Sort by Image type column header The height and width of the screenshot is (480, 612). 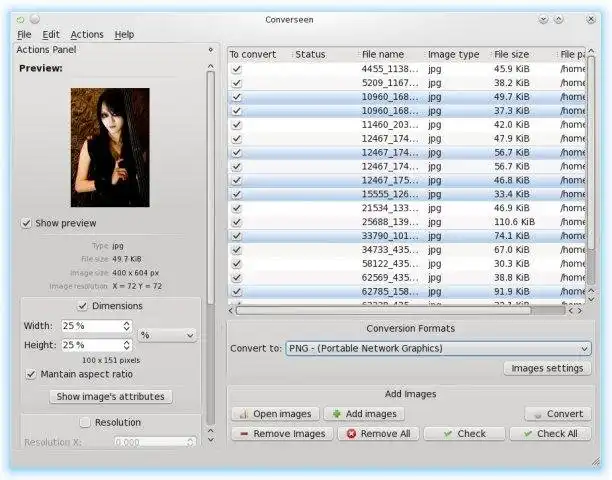tap(457, 54)
